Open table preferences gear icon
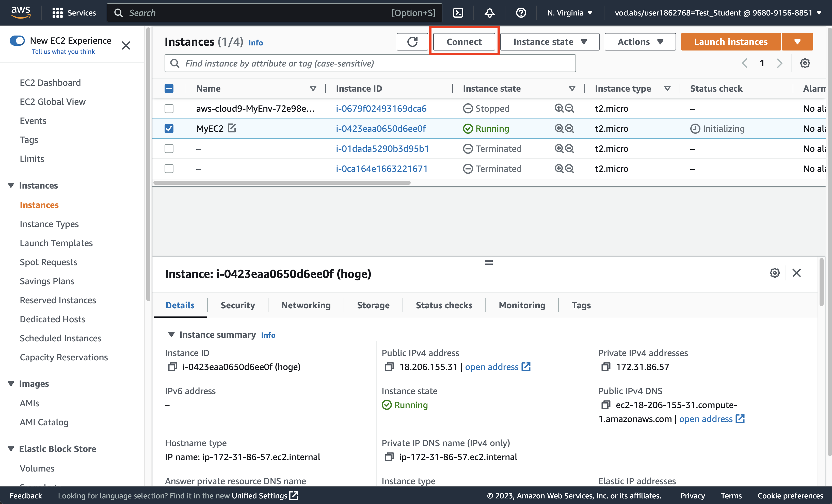Screen dimensions: 832x504 pos(805,63)
